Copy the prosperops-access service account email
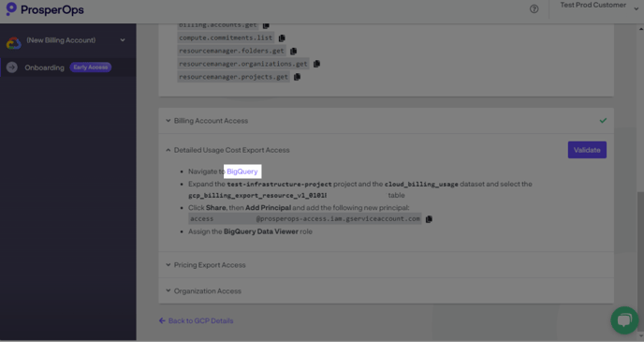The height and width of the screenshot is (342, 644). pyautogui.click(x=429, y=219)
